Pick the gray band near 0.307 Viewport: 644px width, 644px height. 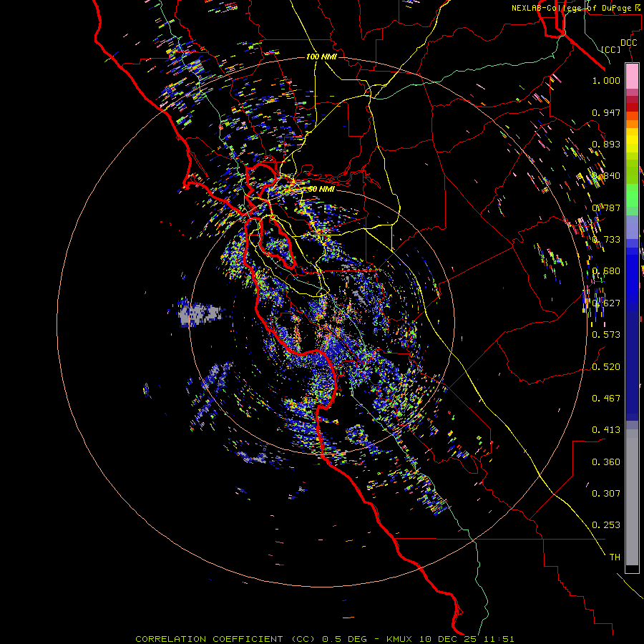[x=632, y=497]
